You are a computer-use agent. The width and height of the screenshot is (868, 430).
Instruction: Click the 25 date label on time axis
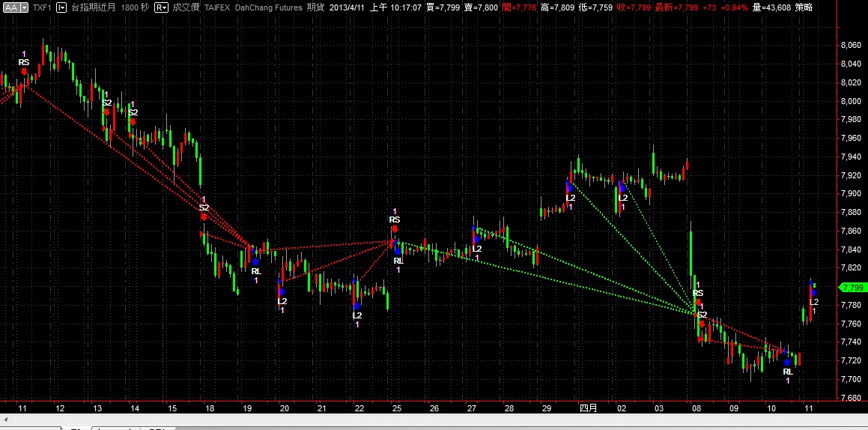(396, 408)
